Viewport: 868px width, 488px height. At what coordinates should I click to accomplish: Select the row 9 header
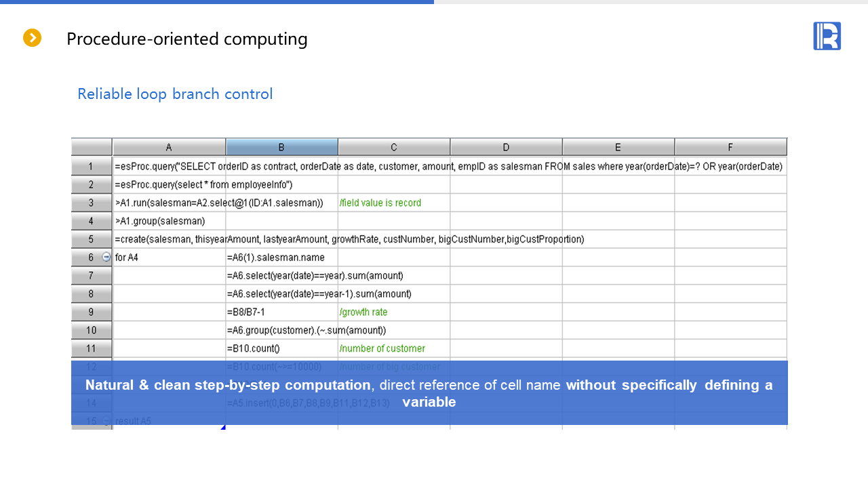92,312
